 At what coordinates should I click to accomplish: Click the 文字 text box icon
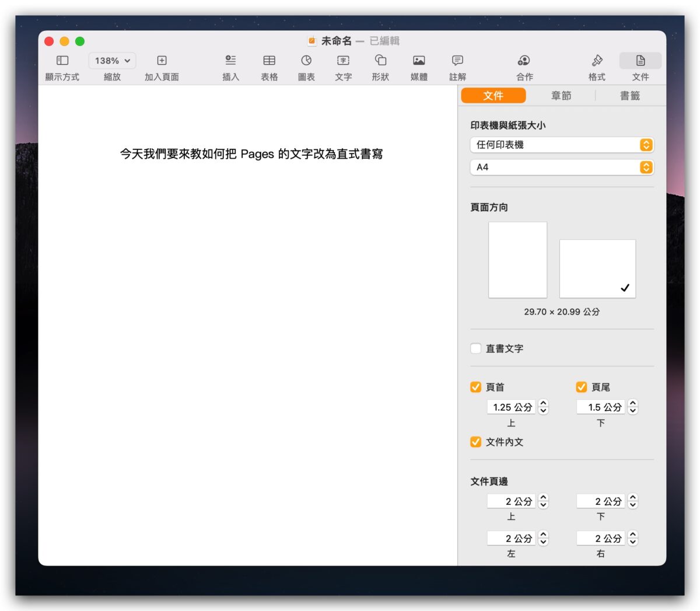(x=343, y=60)
